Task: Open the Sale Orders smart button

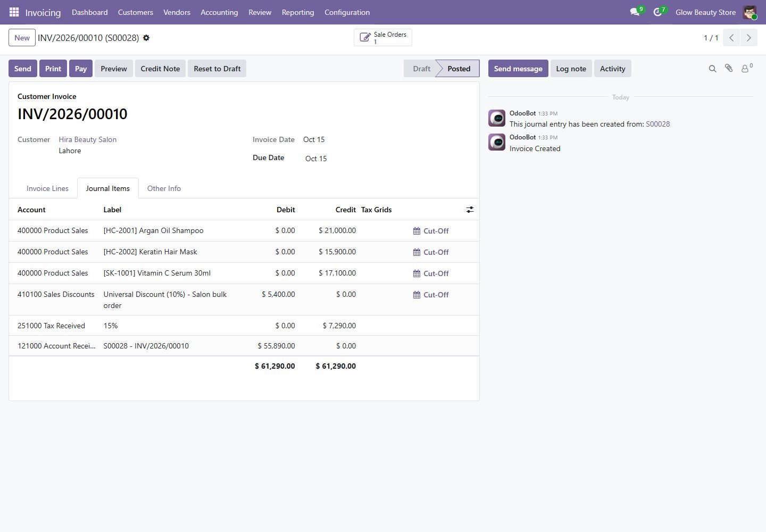Action: tap(383, 38)
